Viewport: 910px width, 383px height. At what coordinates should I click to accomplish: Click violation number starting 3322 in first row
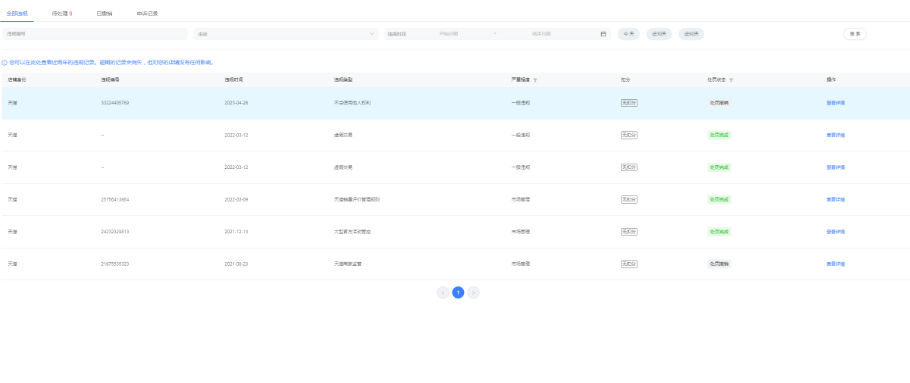(115, 103)
